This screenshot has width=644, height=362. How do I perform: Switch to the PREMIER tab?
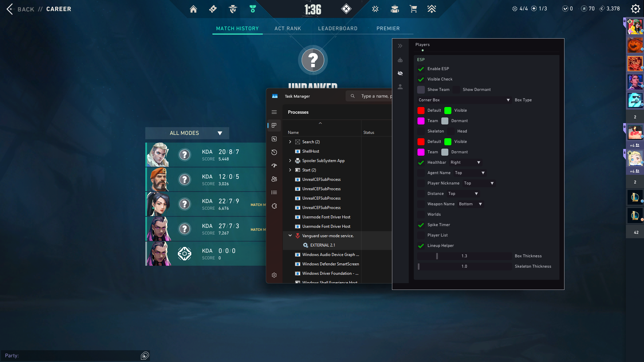[388, 29]
